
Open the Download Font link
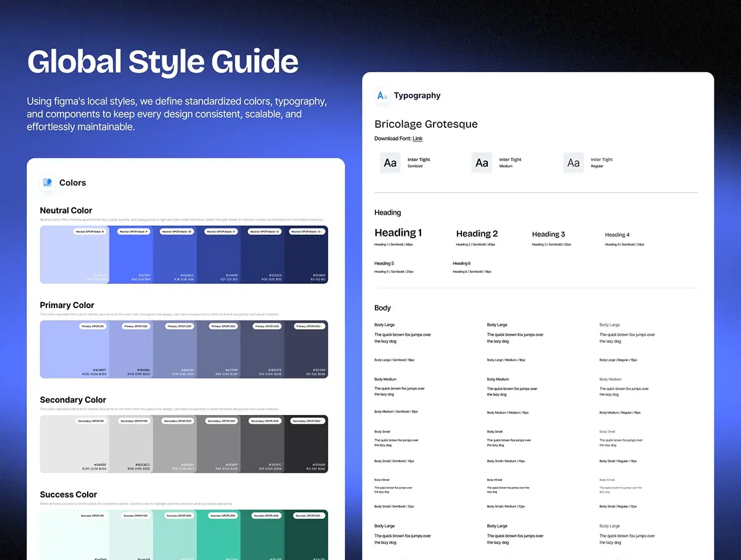(x=417, y=139)
